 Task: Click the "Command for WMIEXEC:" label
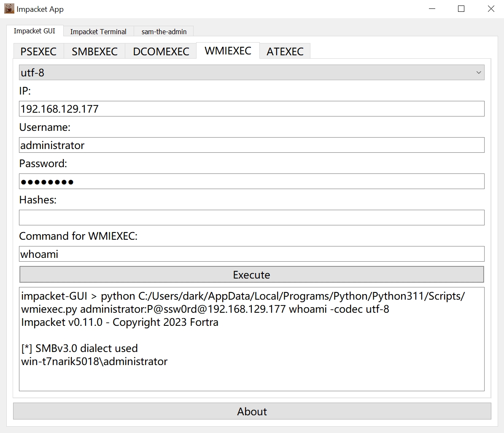pyautogui.click(x=78, y=236)
